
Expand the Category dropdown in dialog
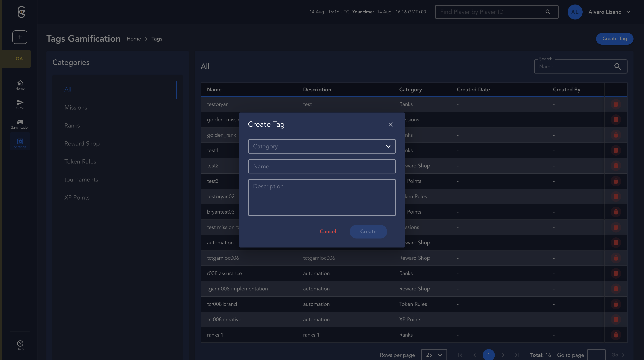[322, 146]
